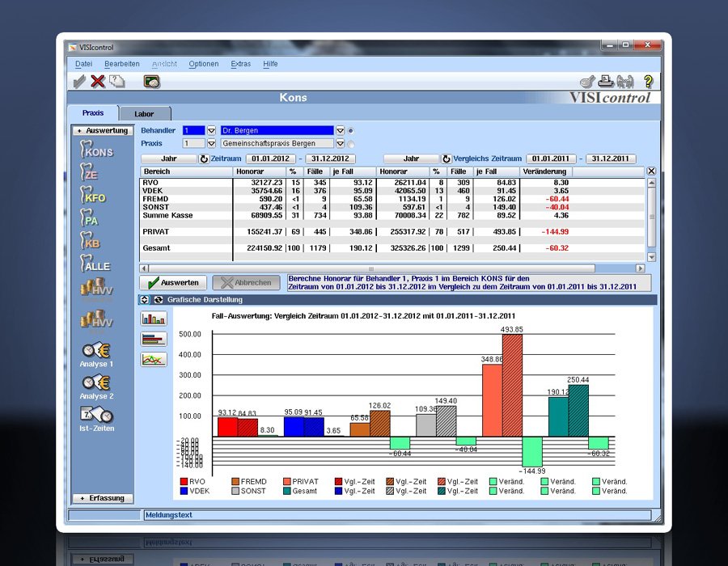
Task: Open the Optionen menu
Action: pyautogui.click(x=203, y=64)
